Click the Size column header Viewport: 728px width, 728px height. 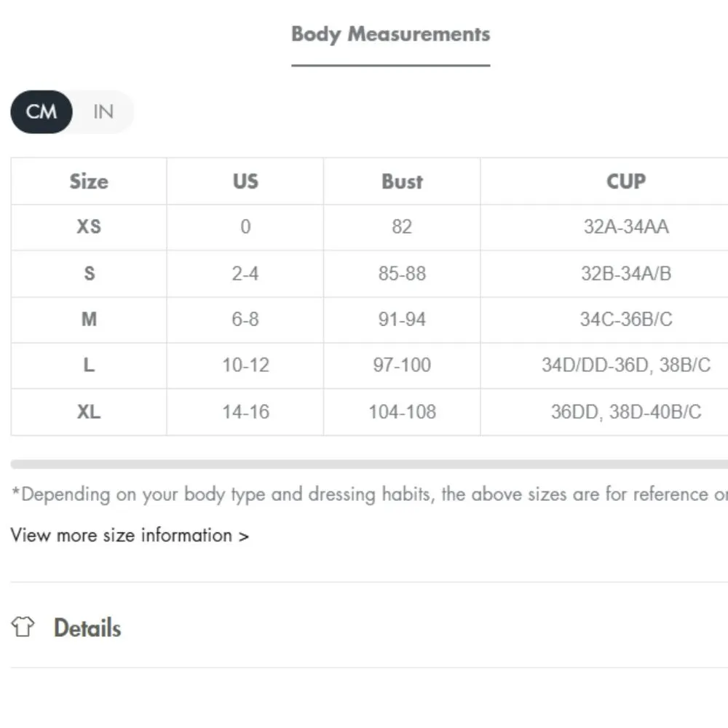pos(89,181)
